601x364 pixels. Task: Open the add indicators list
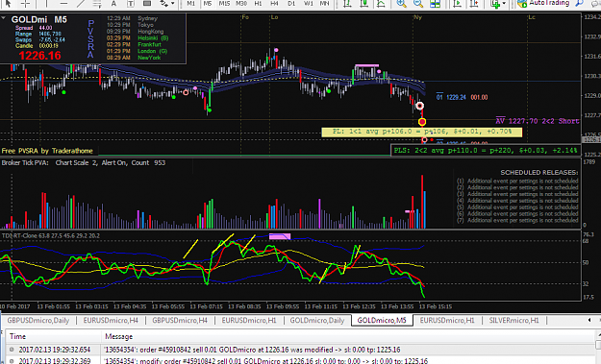tap(495, 4)
